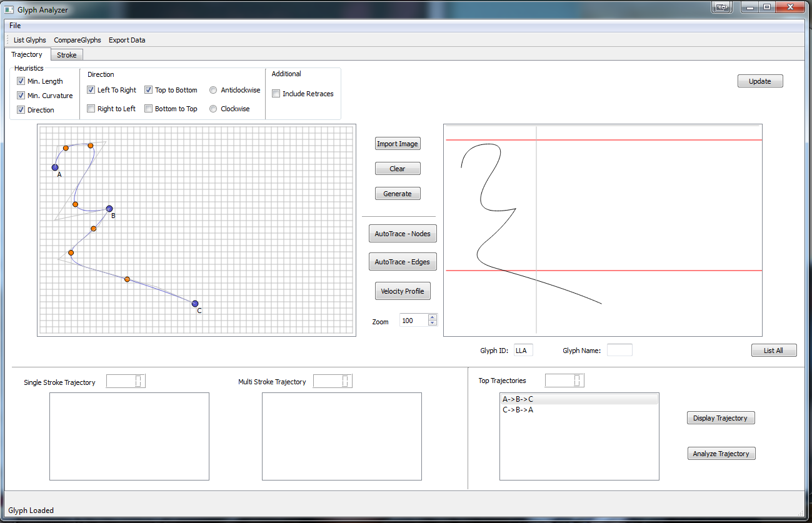Uncheck the Top to Bottom checkbox
This screenshot has width=812, height=523.
pyautogui.click(x=149, y=90)
